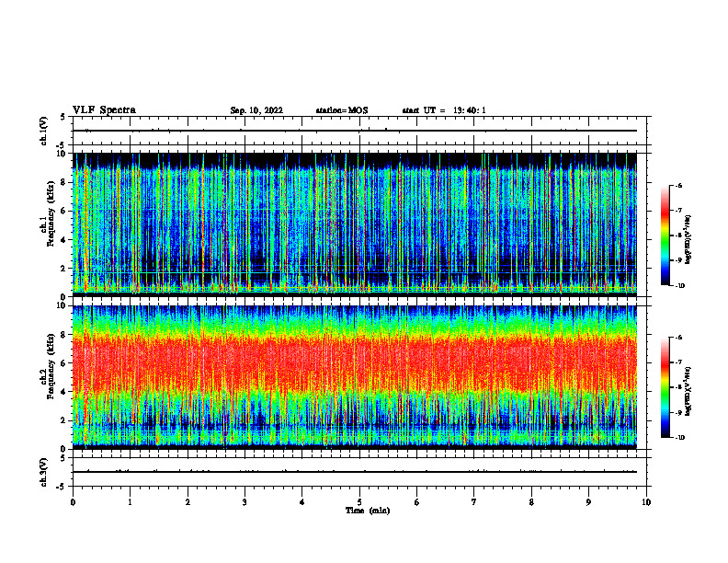The height and width of the screenshot is (563, 728).
Task: Click the "Time (min)" x-axis label
Action: [x=368, y=511]
